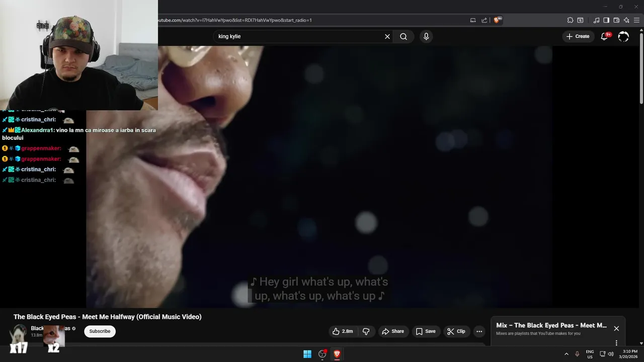Open the Windows Start menu
Viewport: 644px width, 362px height.
[307, 354]
